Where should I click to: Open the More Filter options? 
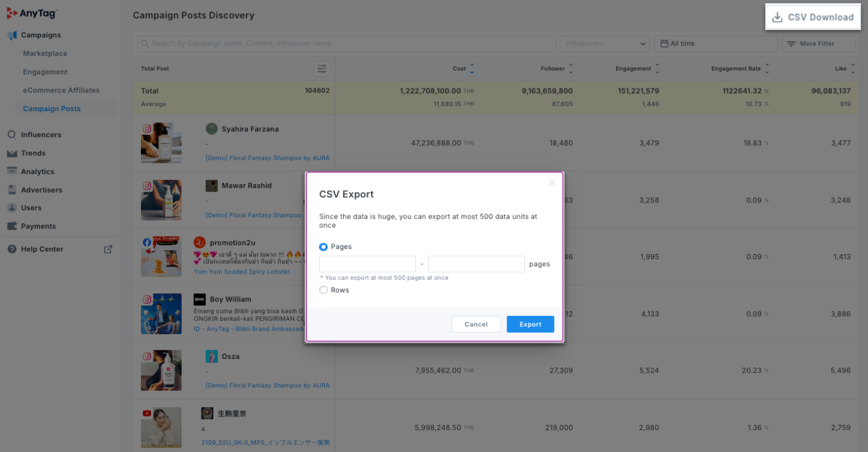[x=819, y=44]
